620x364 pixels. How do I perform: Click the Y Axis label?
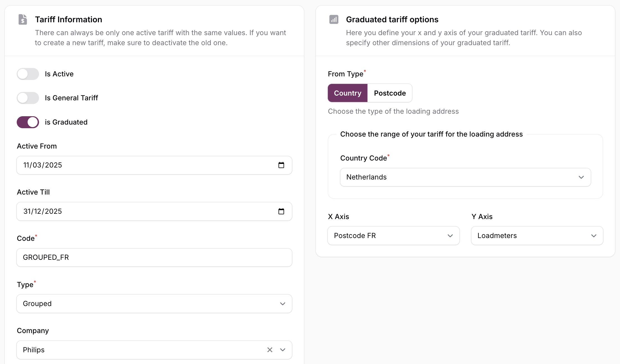tap(482, 217)
